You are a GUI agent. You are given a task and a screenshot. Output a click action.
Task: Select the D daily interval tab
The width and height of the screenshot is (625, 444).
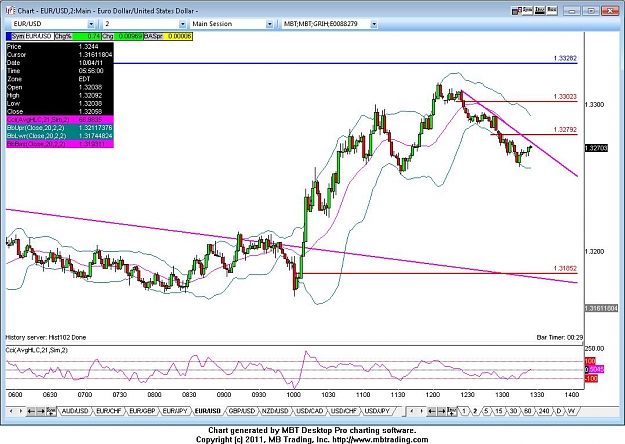tap(559, 411)
